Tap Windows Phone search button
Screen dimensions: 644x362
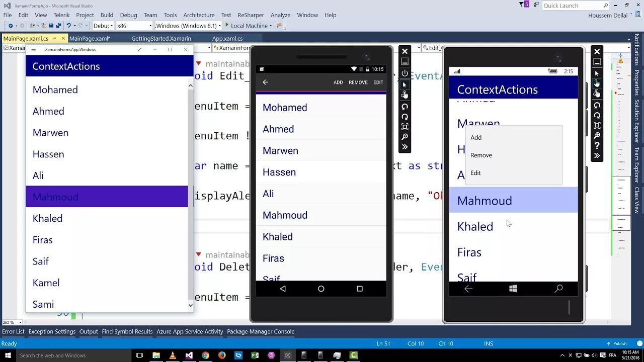click(x=558, y=289)
